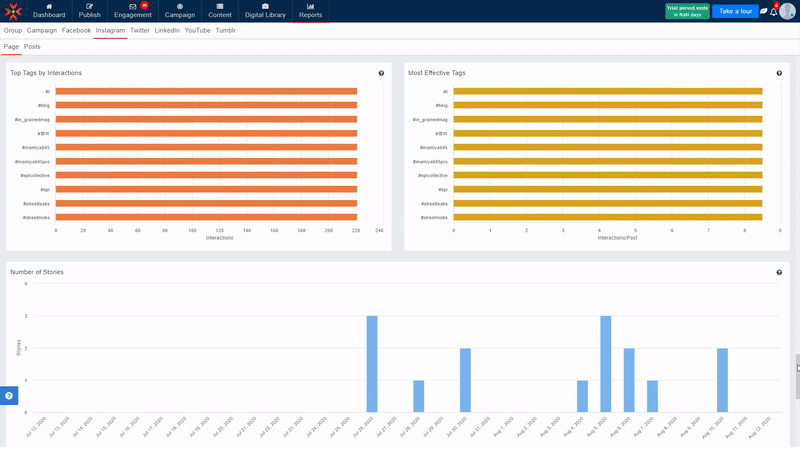Click the Jul 28, 2020 stories bar
The image size is (800, 450).
[418, 396]
